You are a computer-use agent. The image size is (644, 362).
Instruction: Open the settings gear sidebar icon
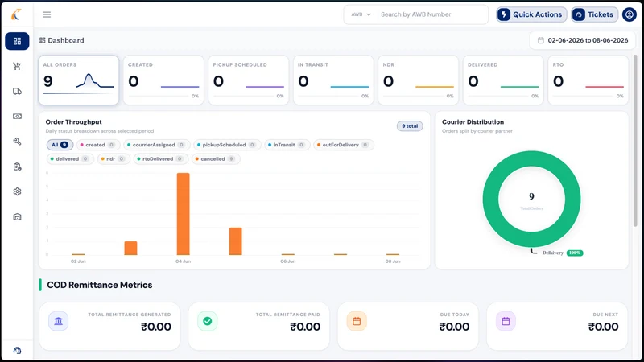(x=17, y=191)
